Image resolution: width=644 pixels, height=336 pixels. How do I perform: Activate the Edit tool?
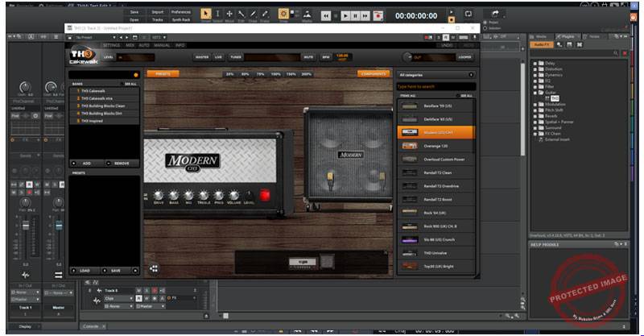click(242, 14)
